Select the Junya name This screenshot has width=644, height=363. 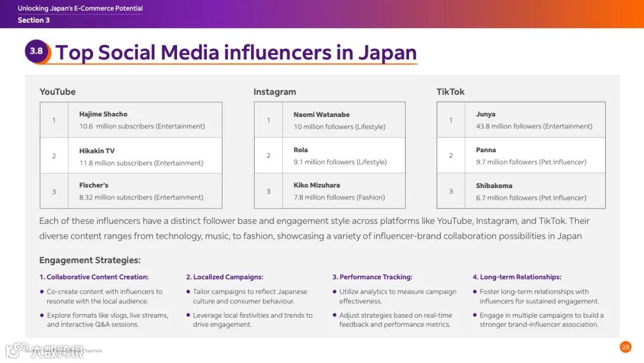tap(485, 114)
